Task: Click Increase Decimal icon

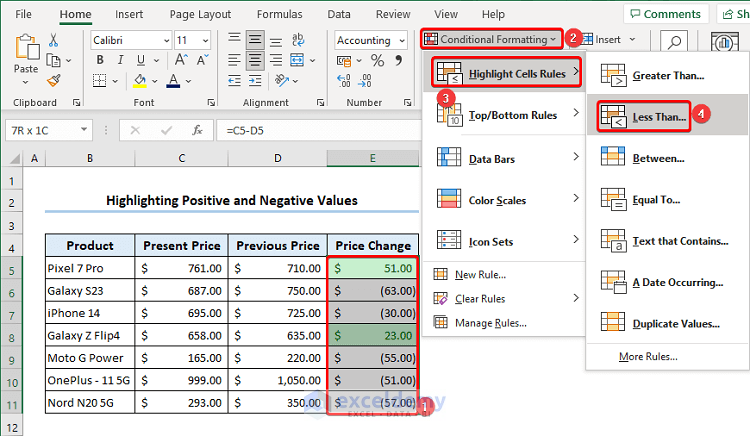Action: pos(344,81)
